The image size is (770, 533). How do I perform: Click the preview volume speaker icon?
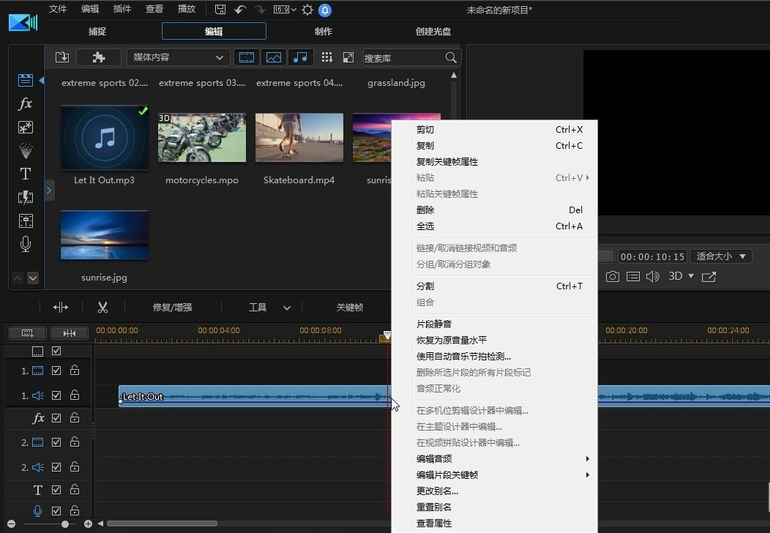click(x=652, y=276)
